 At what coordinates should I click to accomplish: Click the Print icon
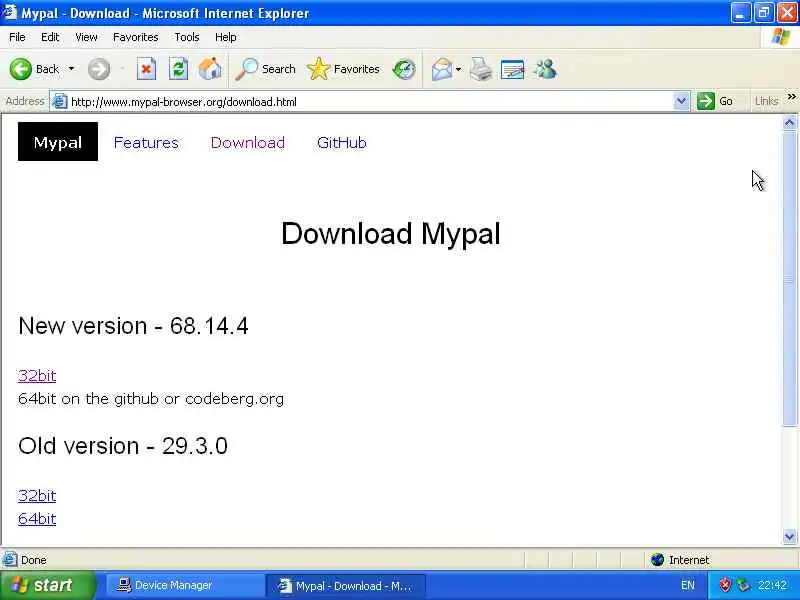click(x=481, y=69)
